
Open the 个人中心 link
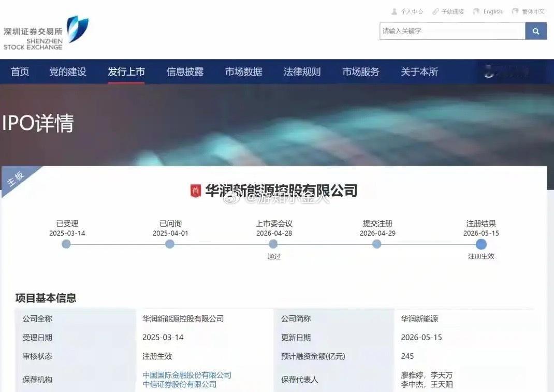[412, 12]
